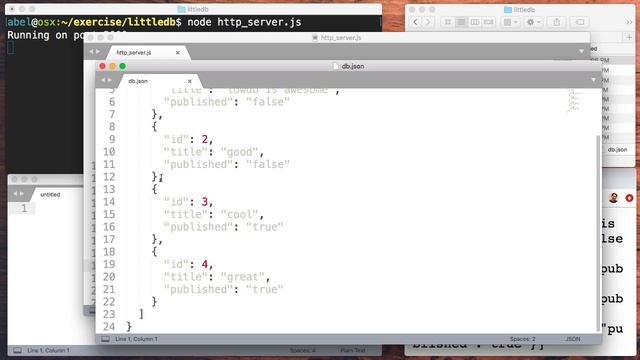Change indentation via Spaces: 4
The image size is (640, 360).
click(x=303, y=351)
